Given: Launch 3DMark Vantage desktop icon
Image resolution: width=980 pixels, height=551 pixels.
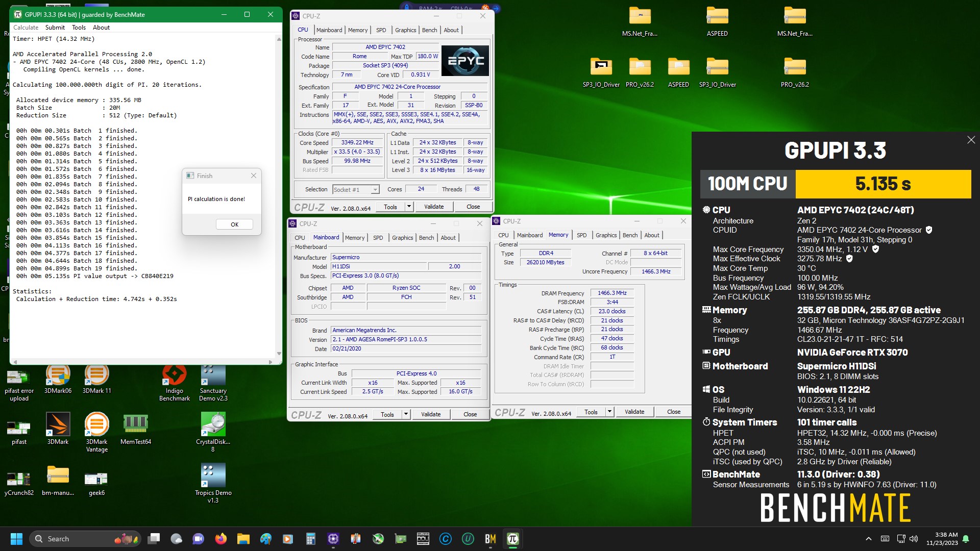Looking at the screenshot, I should (x=96, y=433).
